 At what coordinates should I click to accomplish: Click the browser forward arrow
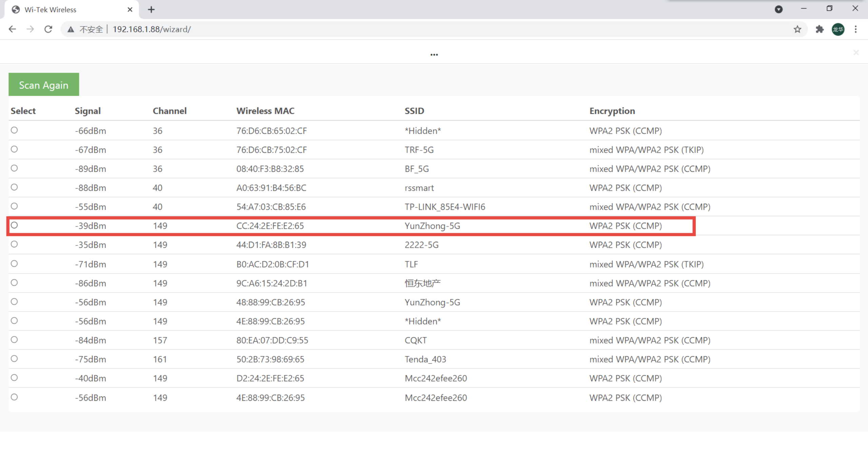(x=30, y=29)
